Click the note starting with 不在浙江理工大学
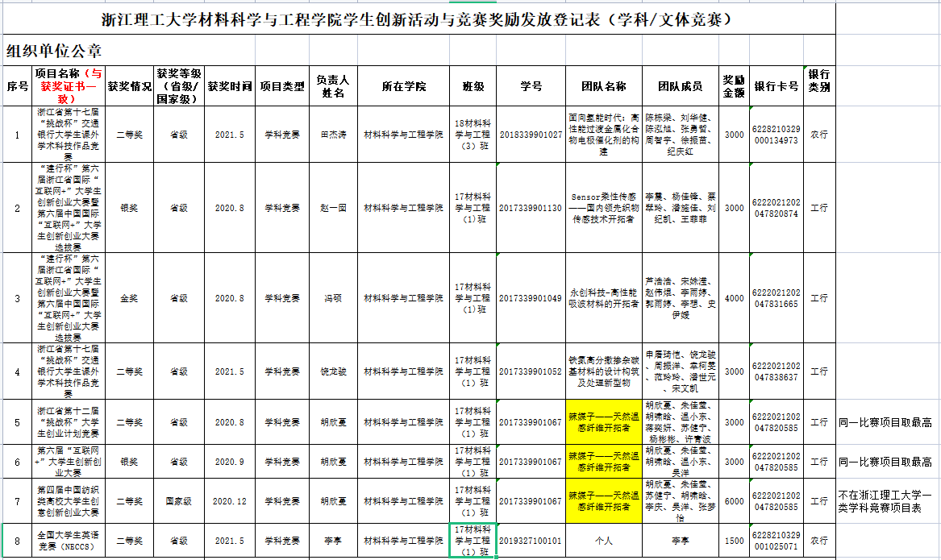Screen dimensions: 941x560 pos(885,500)
